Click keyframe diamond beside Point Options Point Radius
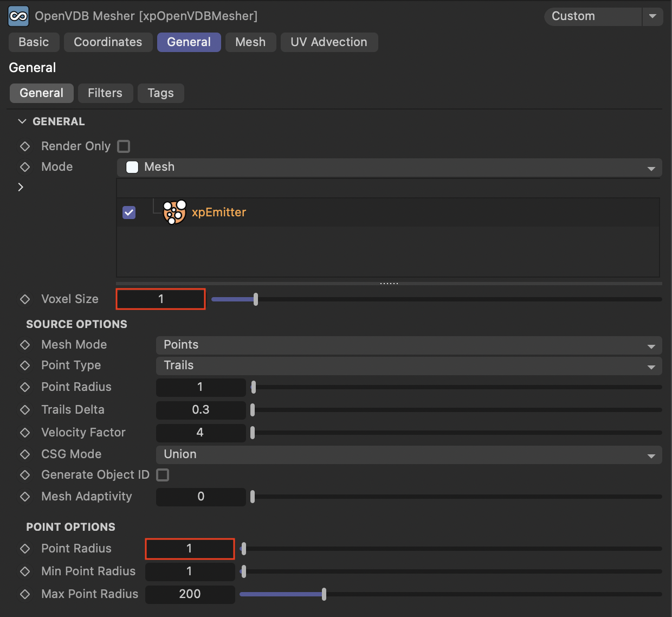 (25, 549)
